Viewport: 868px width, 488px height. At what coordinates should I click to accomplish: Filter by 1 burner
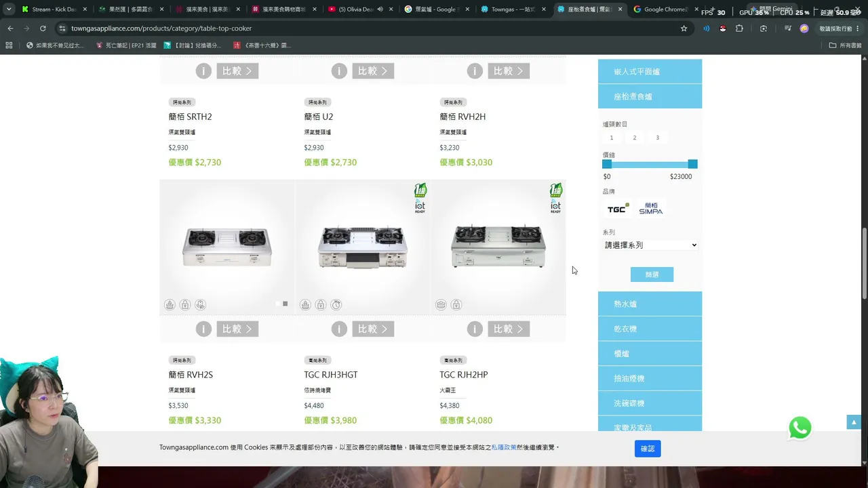pyautogui.click(x=612, y=138)
